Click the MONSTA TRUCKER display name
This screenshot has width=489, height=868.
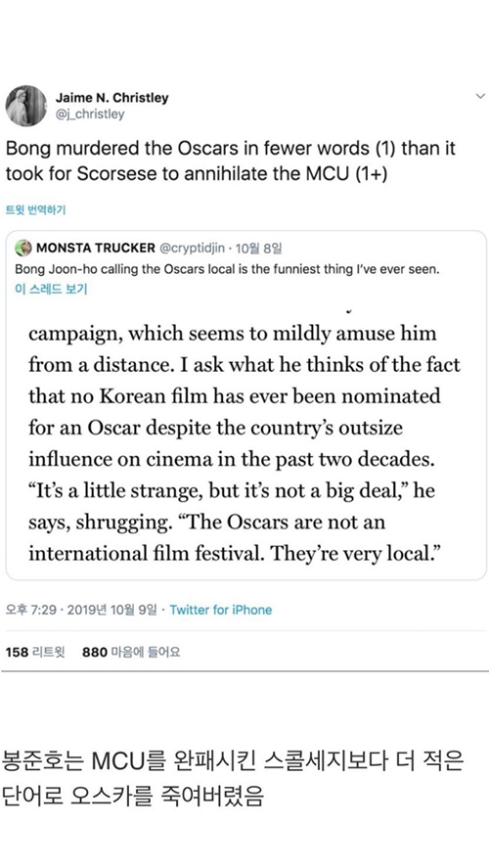point(96,248)
